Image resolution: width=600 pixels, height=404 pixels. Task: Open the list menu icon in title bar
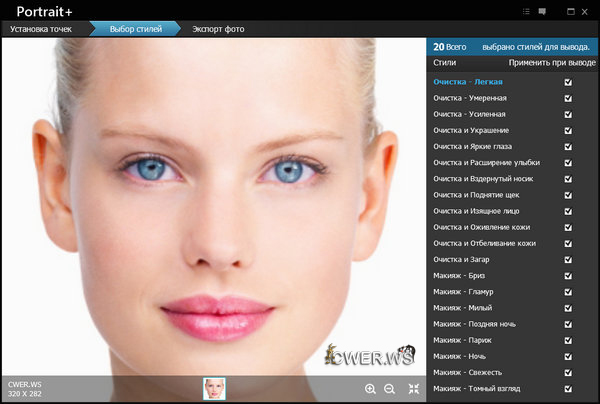point(527,11)
